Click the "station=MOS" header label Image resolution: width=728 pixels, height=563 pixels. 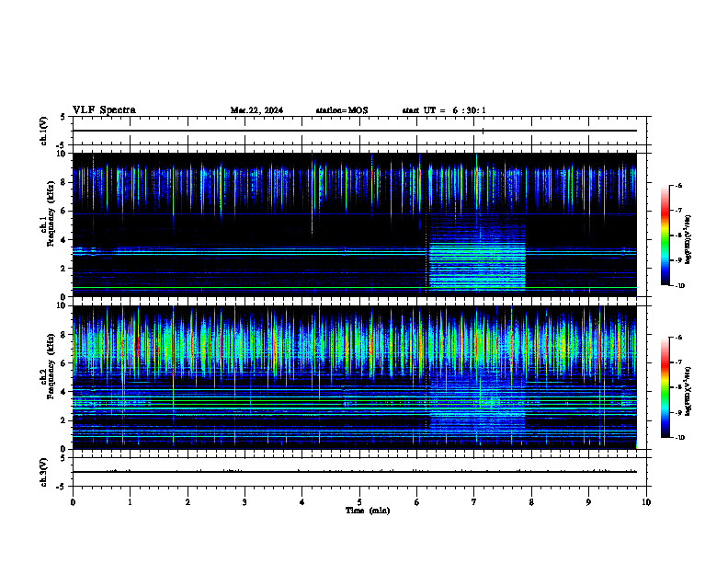tap(342, 110)
